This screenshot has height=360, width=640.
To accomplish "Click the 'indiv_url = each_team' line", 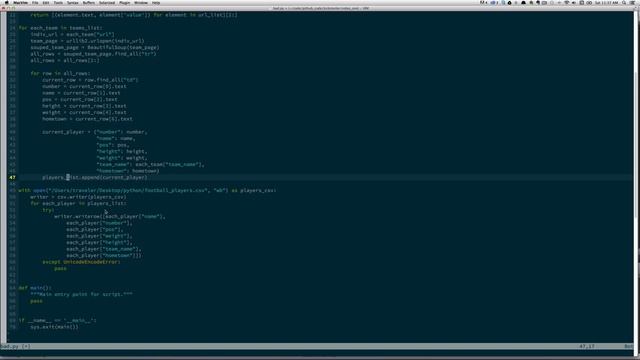I will click(x=73, y=34).
